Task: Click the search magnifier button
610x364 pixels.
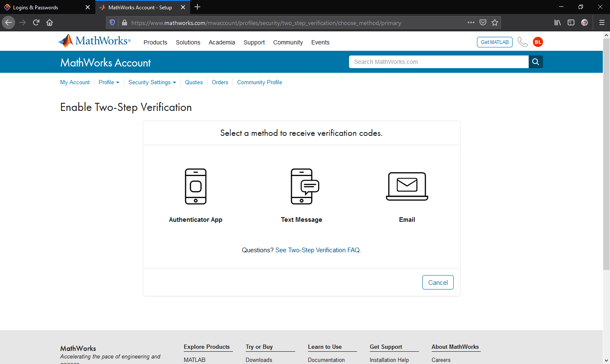Action: [x=536, y=62]
